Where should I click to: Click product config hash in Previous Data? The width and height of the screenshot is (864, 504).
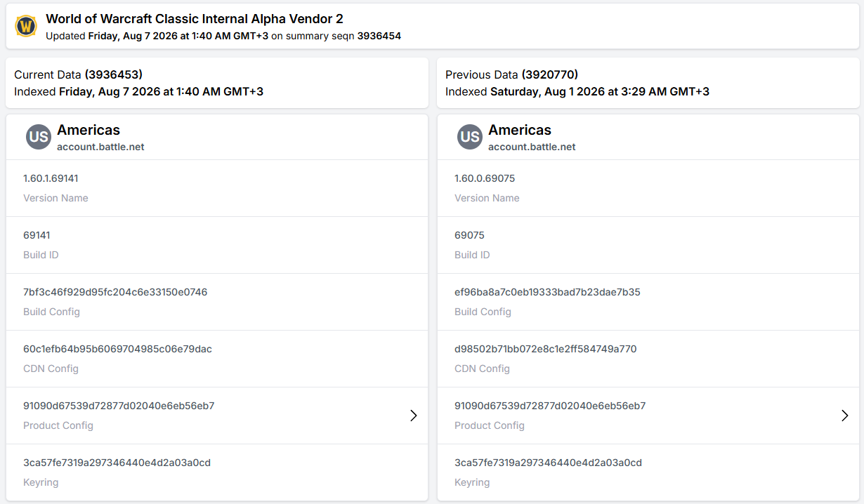(550, 406)
